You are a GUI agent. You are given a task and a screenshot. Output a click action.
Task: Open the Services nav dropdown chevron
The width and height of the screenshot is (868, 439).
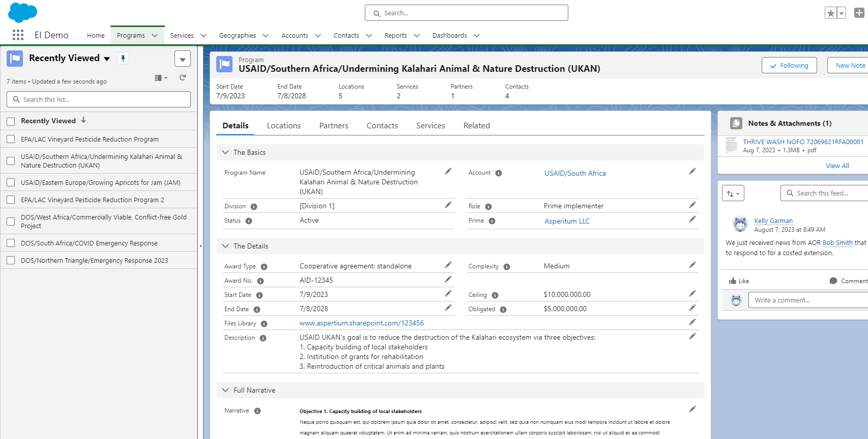(204, 36)
